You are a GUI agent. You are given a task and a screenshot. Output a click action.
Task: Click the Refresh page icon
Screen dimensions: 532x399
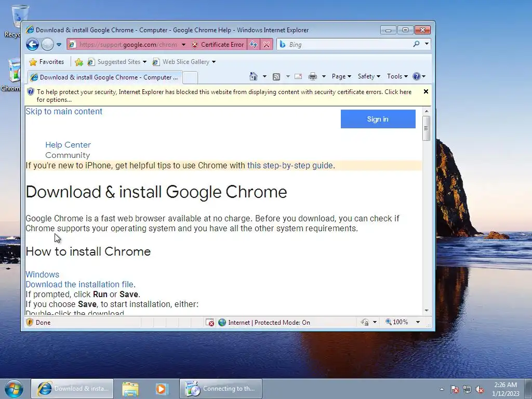254,45
